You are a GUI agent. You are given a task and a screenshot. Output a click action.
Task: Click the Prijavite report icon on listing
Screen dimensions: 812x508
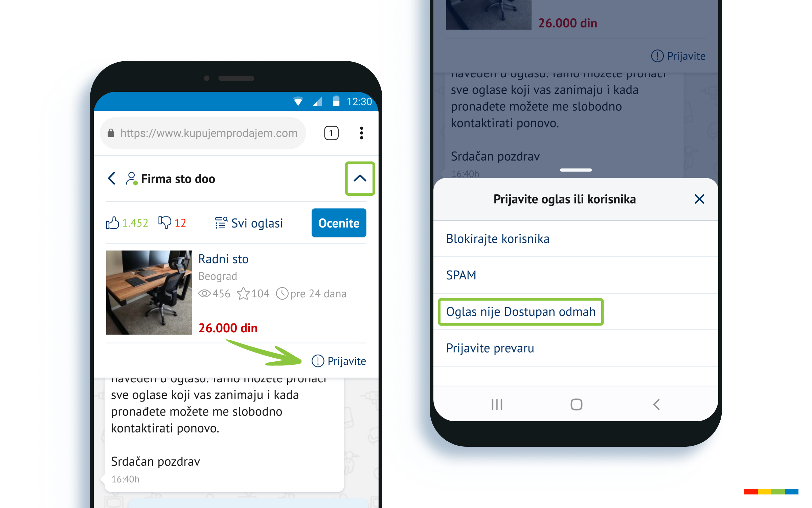tap(338, 361)
